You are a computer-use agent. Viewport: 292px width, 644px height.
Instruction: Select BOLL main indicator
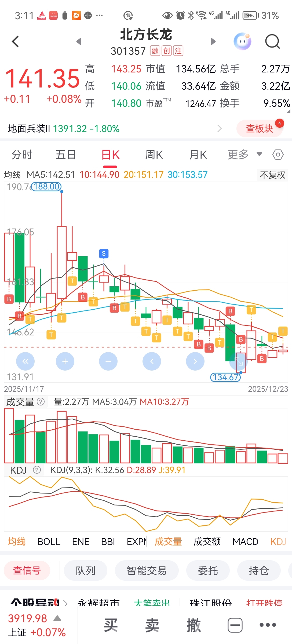49,541
